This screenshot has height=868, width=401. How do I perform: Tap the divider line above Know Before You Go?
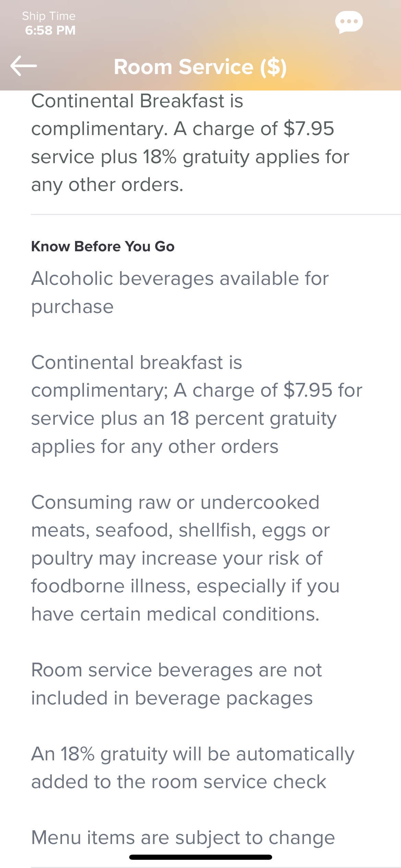coord(216,215)
